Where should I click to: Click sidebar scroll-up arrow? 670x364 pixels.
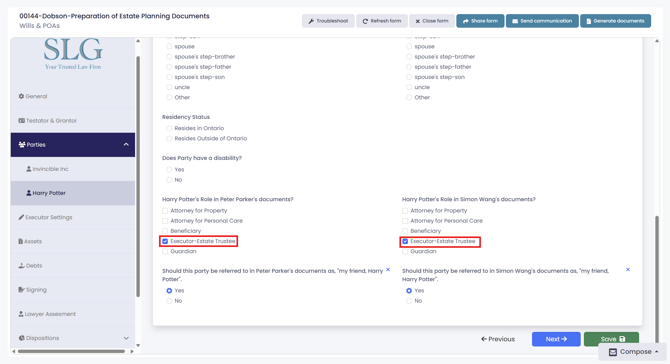tap(138, 41)
